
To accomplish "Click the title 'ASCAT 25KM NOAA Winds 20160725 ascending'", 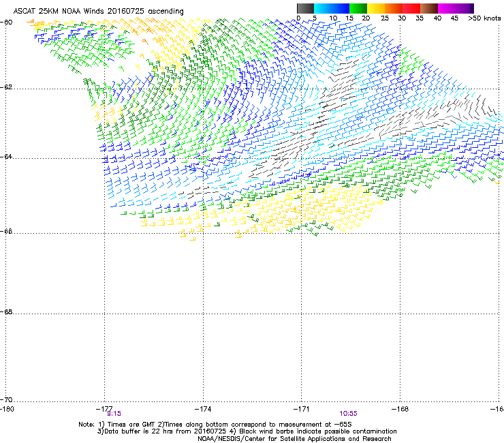I will click(x=98, y=12).
